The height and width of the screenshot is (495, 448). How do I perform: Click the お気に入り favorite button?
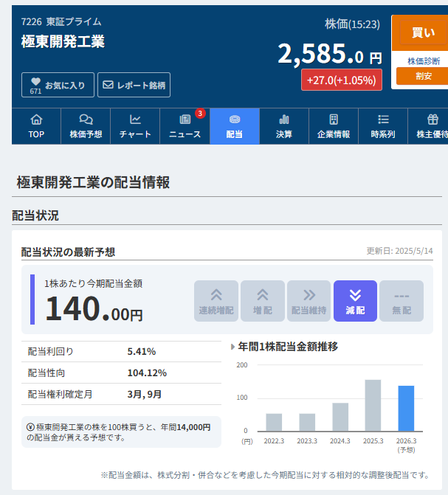click(x=58, y=85)
